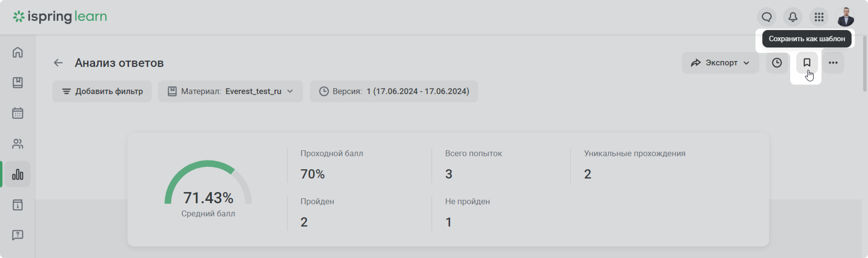Click the Всего попыток value 3
Viewport: 868px width, 258px height.
point(448,174)
